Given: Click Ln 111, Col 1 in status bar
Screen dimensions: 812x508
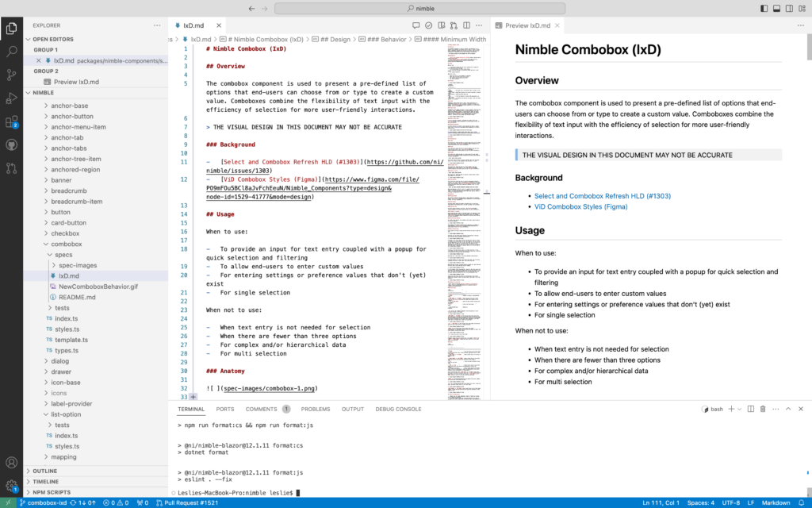Looking at the screenshot, I should (661, 502).
